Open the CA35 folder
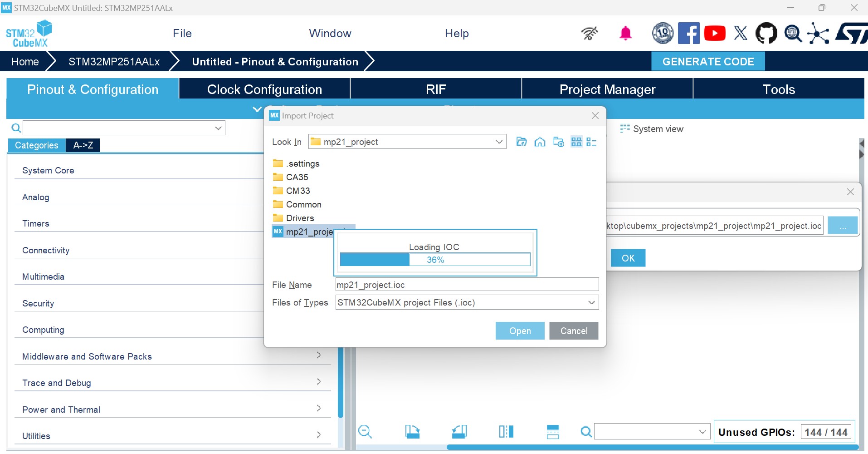The image size is (868, 454). pos(291,177)
